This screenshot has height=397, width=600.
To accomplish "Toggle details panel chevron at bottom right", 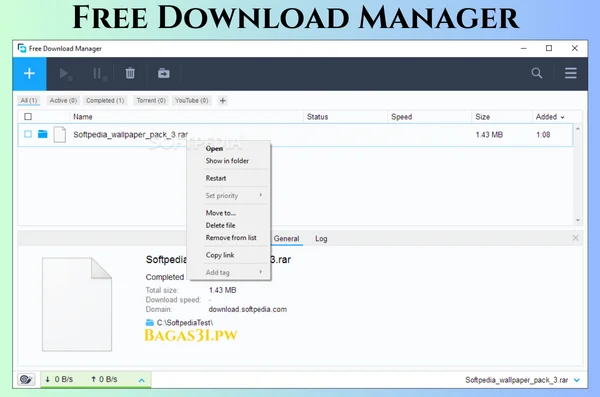I will (x=577, y=380).
